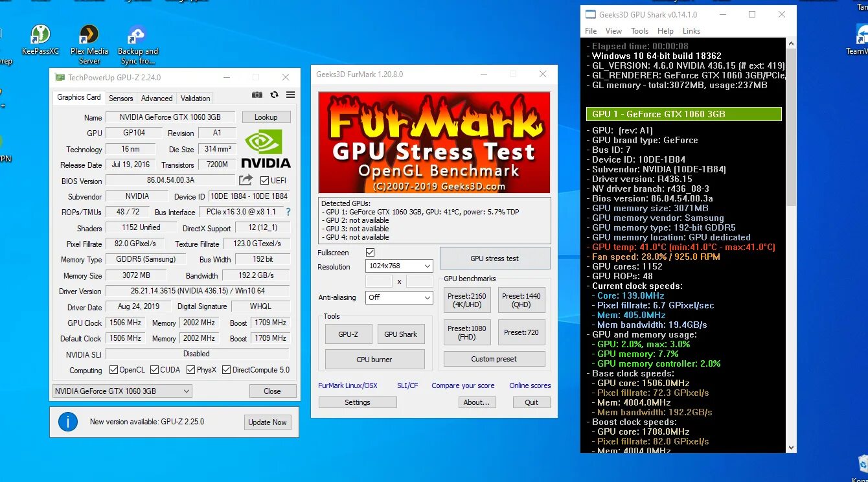The height and width of the screenshot is (482, 868).
Task: Start the GPU stress test
Action: click(495, 258)
